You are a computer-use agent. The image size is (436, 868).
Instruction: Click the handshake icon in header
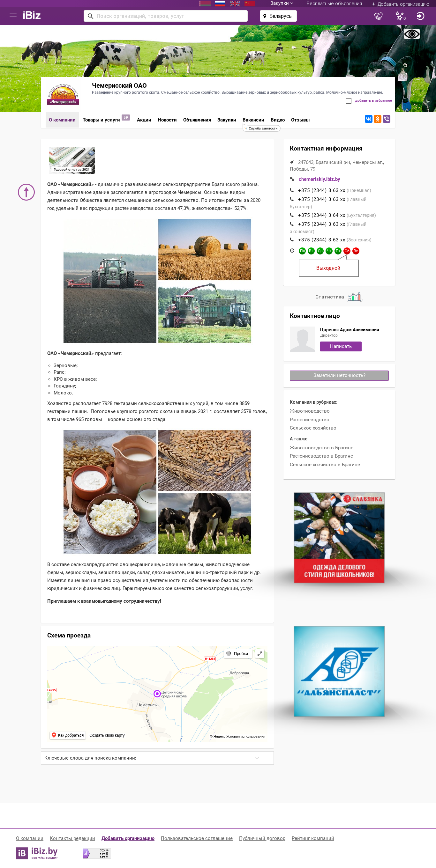click(x=379, y=16)
